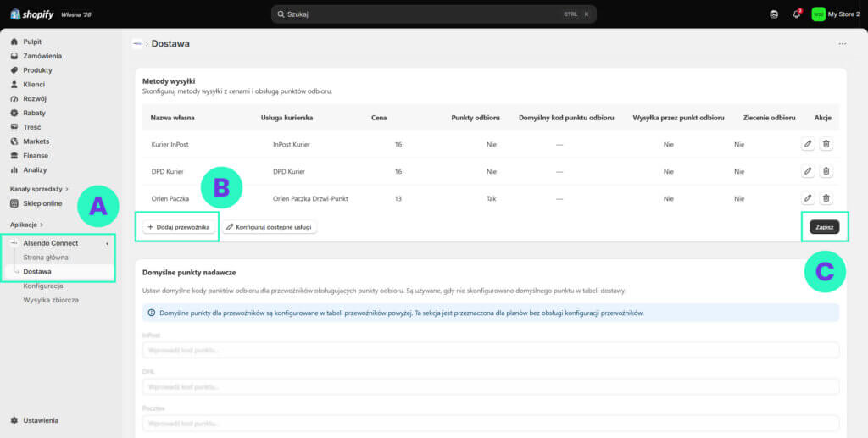The height and width of the screenshot is (438, 868).
Task: Delete the DPD Kurier row
Action: tap(826, 171)
